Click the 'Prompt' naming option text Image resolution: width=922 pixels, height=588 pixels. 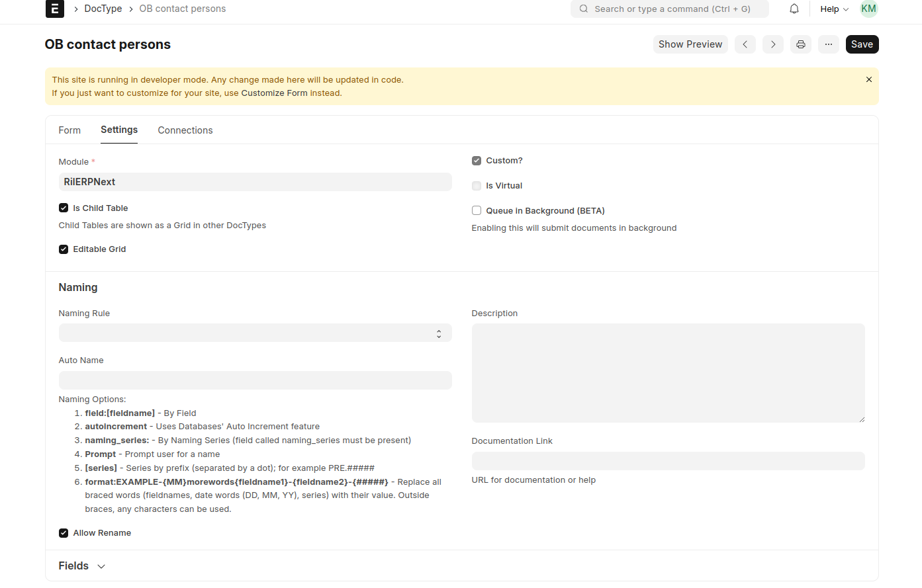[x=101, y=454]
